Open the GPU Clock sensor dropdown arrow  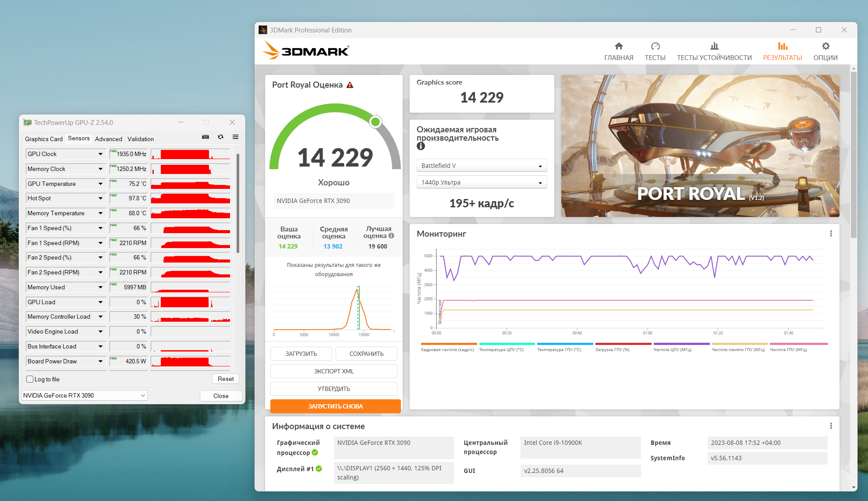[x=100, y=154]
